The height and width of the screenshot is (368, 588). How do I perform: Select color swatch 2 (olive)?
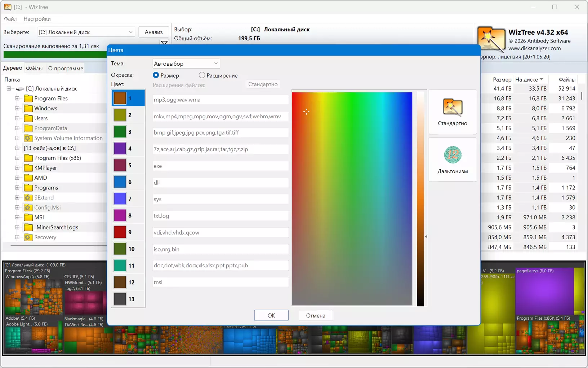(120, 115)
